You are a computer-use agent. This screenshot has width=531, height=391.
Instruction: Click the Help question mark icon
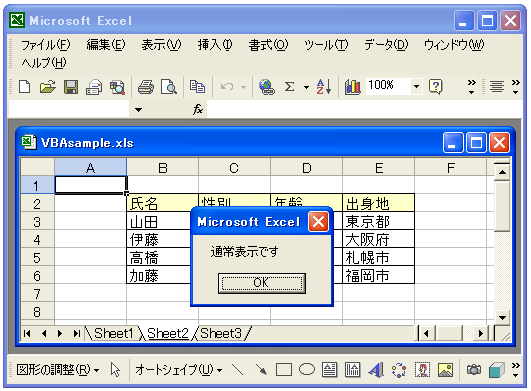(x=435, y=87)
